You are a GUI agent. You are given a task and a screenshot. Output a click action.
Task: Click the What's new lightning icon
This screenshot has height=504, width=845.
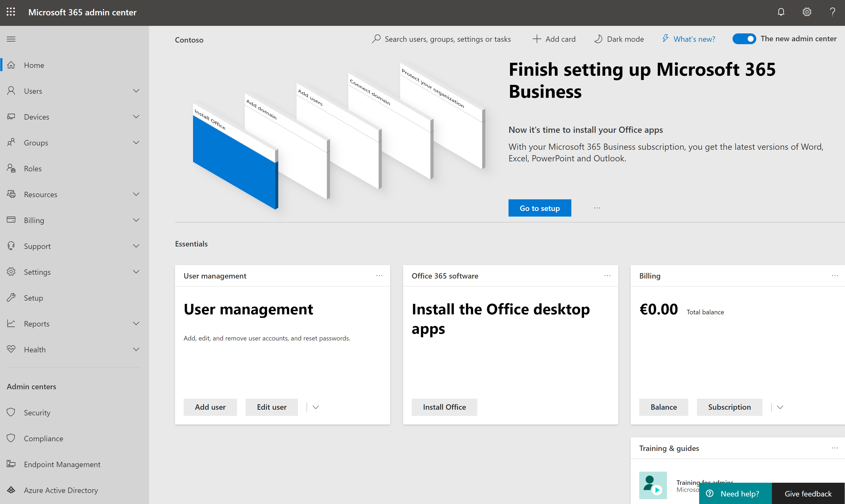pos(665,38)
